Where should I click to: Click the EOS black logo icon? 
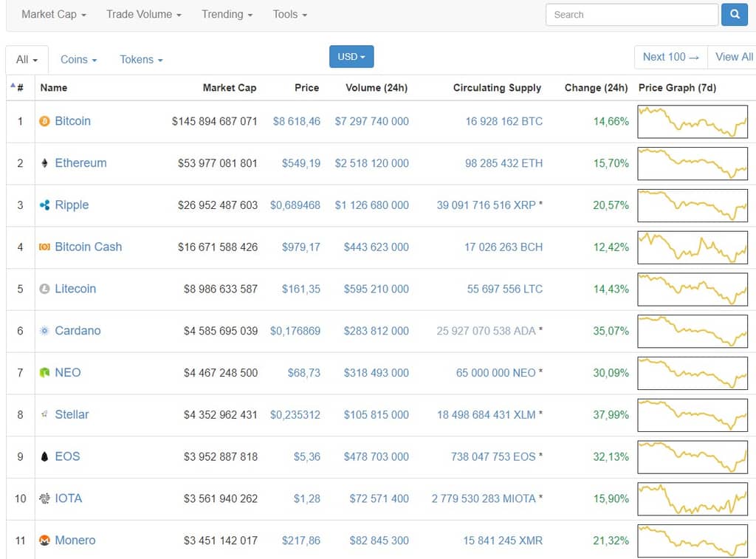click(x=44, y=457)
